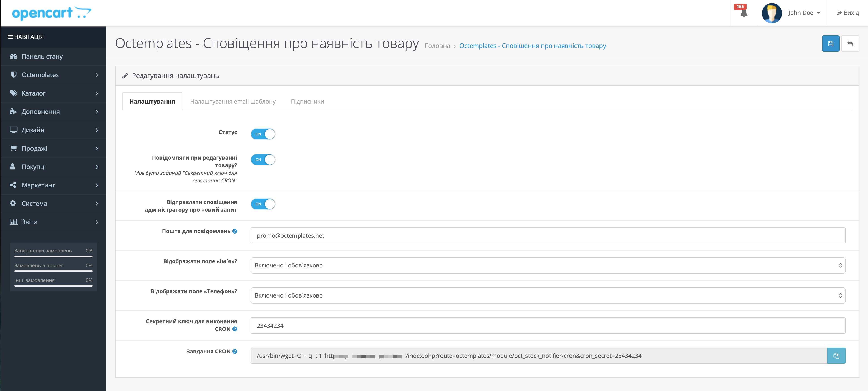Copy CRON task with clipboard icon

(836, 356)
